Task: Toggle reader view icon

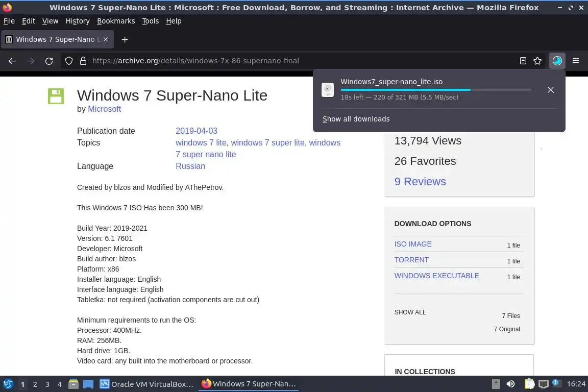Action: [523, 61]
